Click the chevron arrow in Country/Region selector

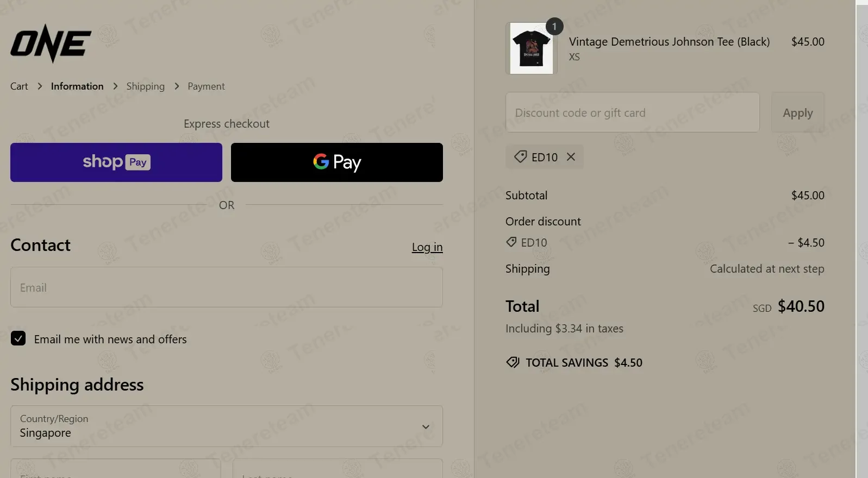[x=426, y=427]
